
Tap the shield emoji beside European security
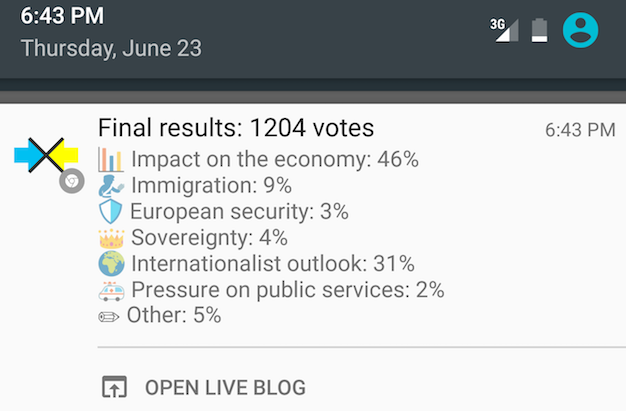pos(111,212)
